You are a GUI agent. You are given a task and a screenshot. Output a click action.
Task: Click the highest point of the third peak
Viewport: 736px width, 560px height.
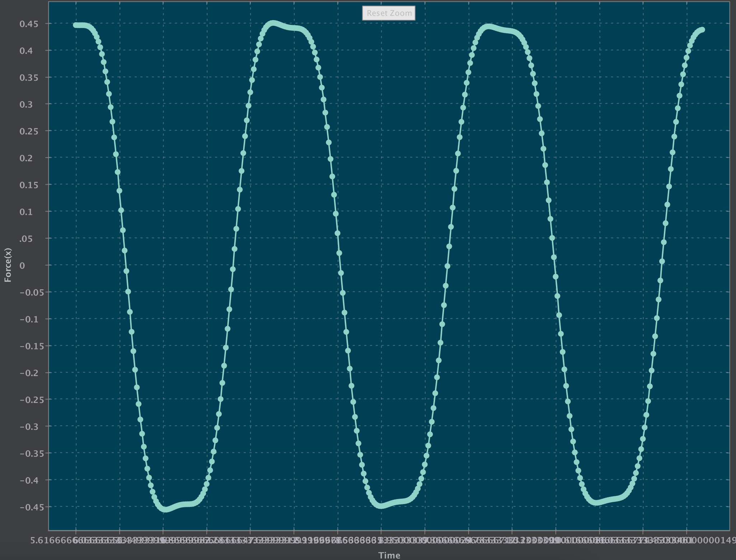click(x=488, y=27)
